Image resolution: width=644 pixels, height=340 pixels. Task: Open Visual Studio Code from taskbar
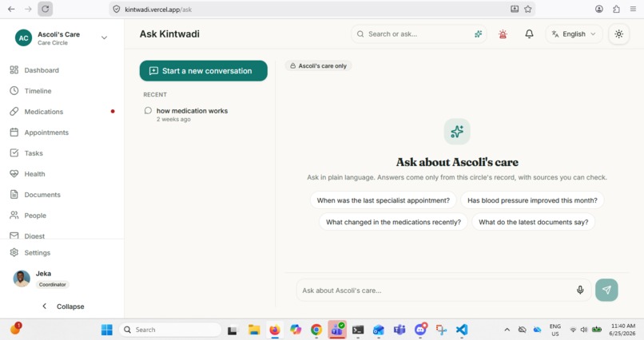pos(462,330)
